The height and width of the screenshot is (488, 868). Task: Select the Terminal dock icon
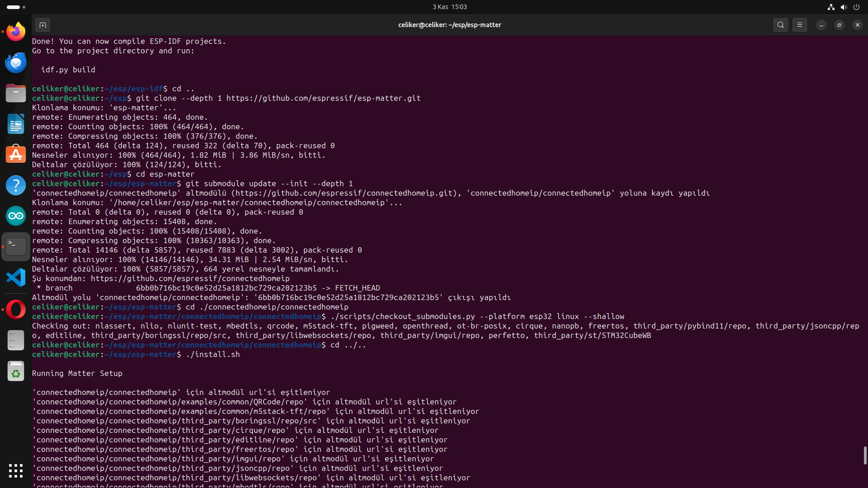click(x=16, y=247)
